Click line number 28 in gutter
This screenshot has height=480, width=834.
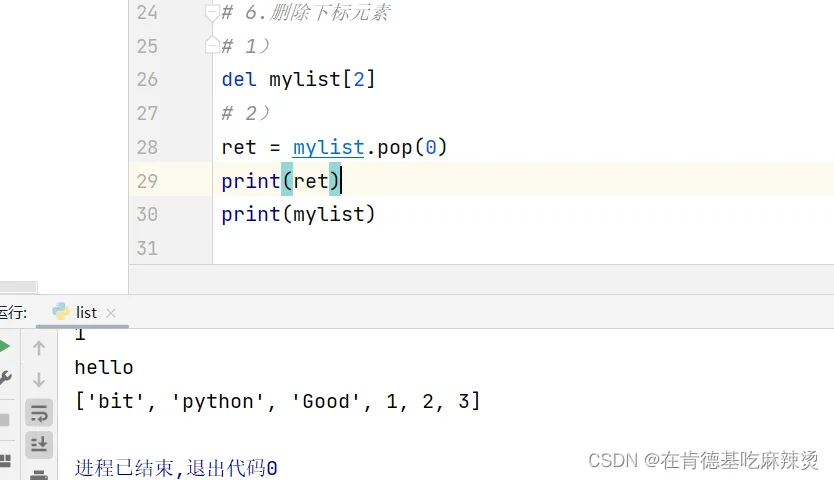(147, 147)
